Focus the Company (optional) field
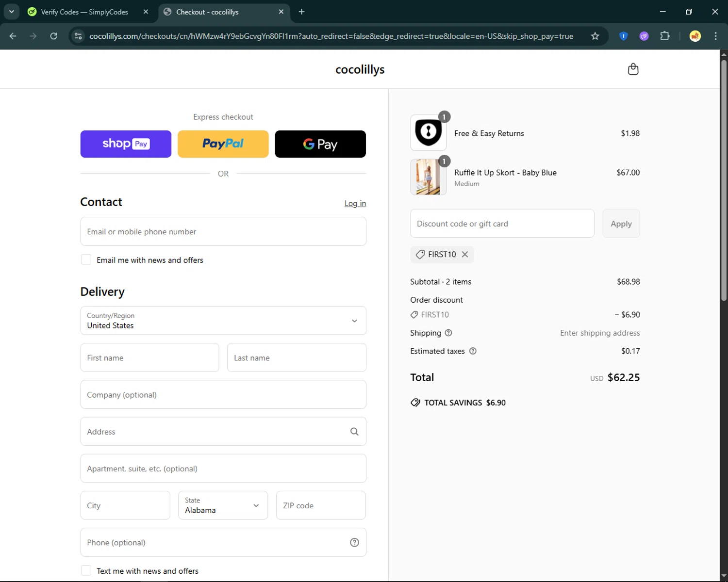 point(223,394)
